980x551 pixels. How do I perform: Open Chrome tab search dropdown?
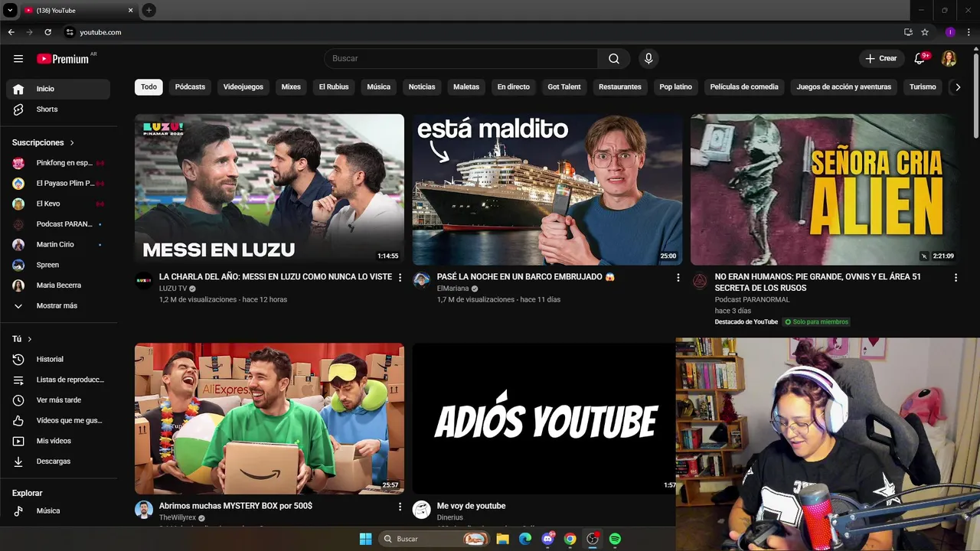(x=10, y=10)
